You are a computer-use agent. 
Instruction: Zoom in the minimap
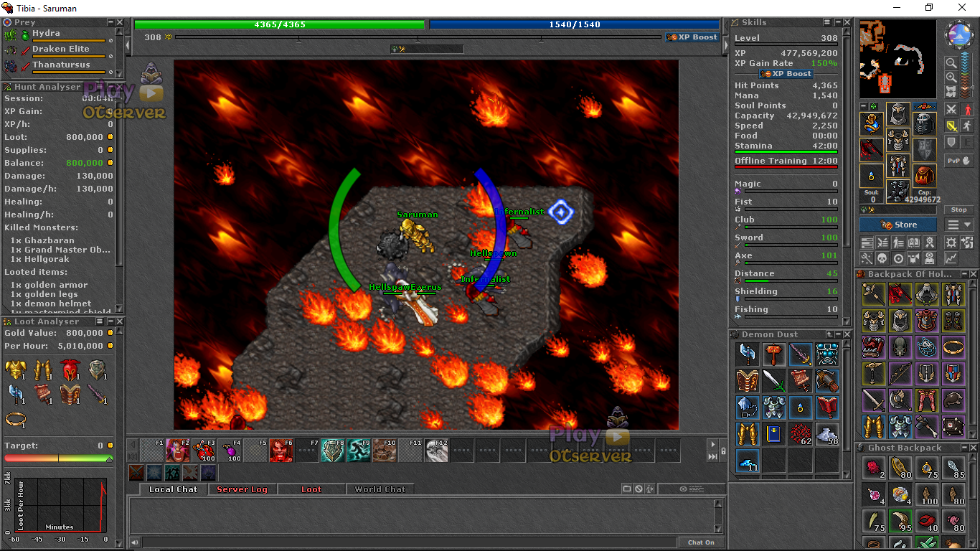coord(951,77)
